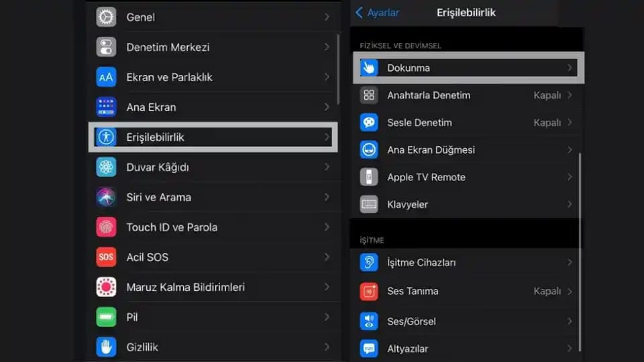Click Kapalı value beside Ses Tanıma
This screenshot has width=644, height=362.
click(x=547, y=292)
